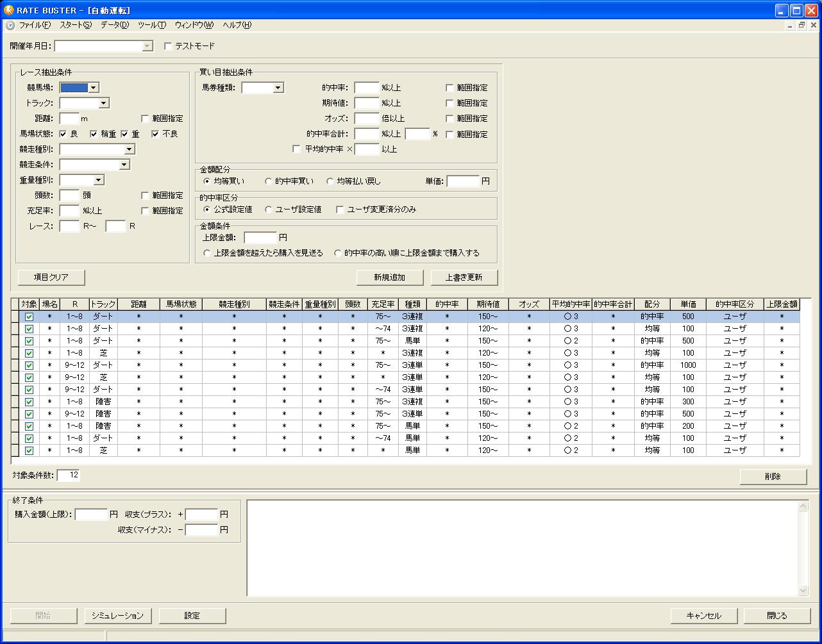The width and height of the screenshot is (822, 644).
Task: Open the ファイル(F) menu
Action: 35,25
